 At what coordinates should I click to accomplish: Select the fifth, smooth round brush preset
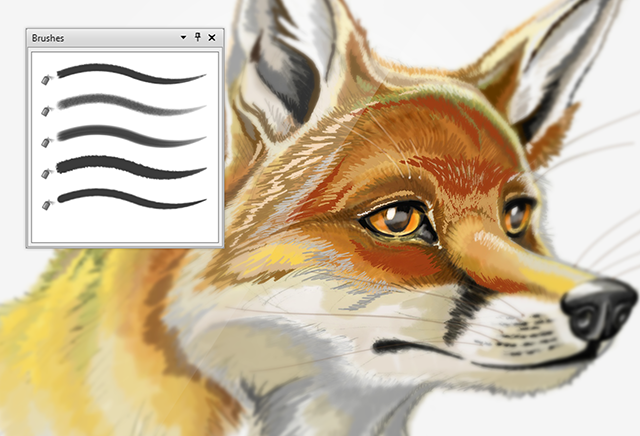(x=131, y=198)
